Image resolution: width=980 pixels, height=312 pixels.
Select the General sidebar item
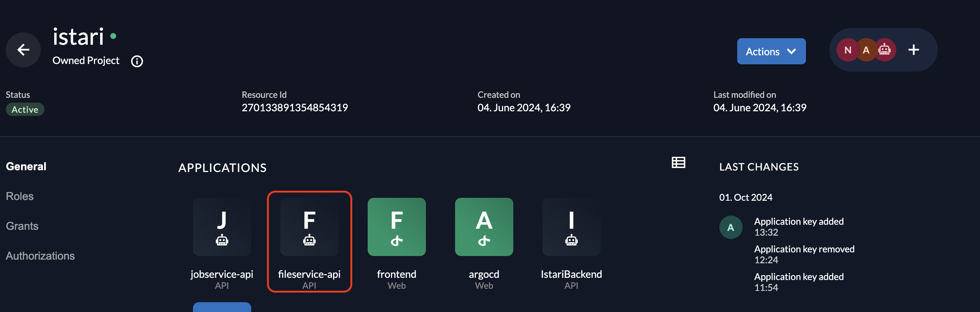(x=26, y=167)
